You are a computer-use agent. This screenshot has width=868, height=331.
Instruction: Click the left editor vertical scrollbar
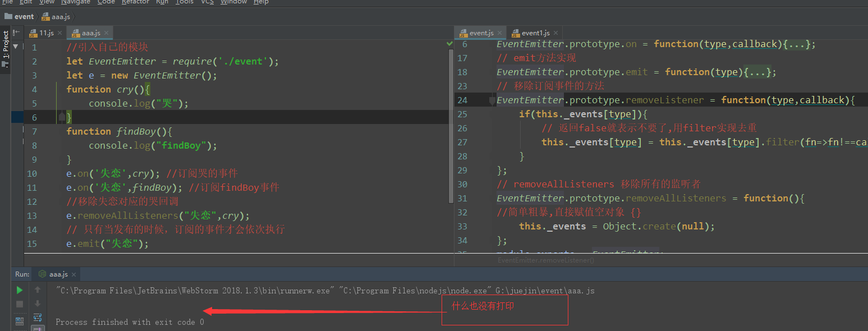(450, 126)
